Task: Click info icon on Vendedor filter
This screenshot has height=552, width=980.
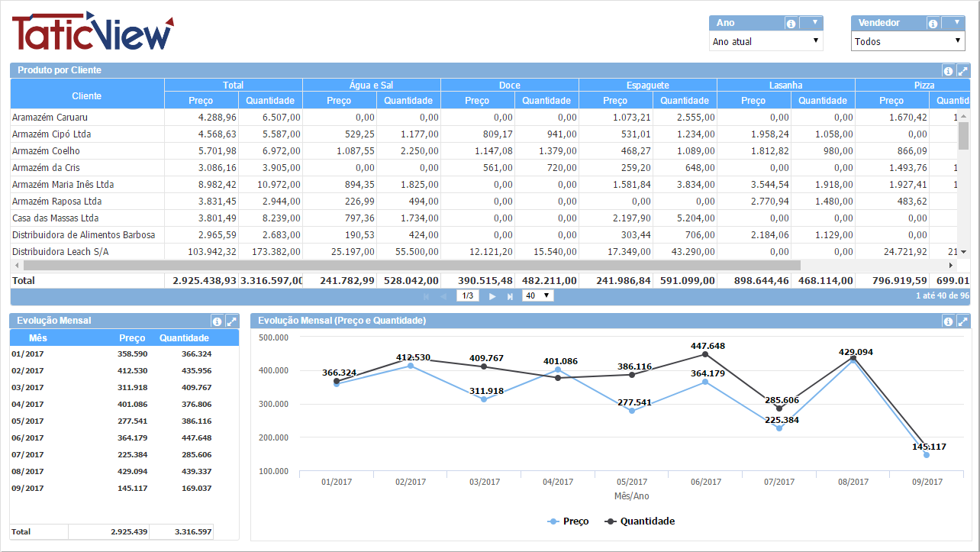Action: (933, 24)
